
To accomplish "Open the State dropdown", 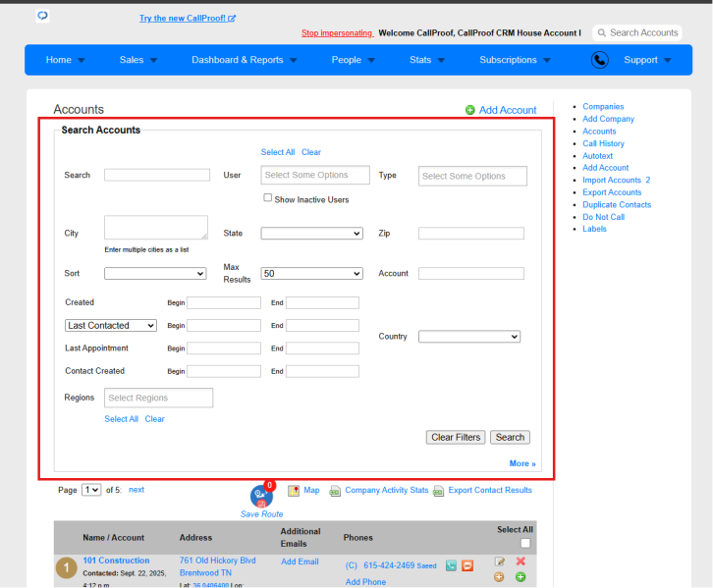I will [312, 234].
